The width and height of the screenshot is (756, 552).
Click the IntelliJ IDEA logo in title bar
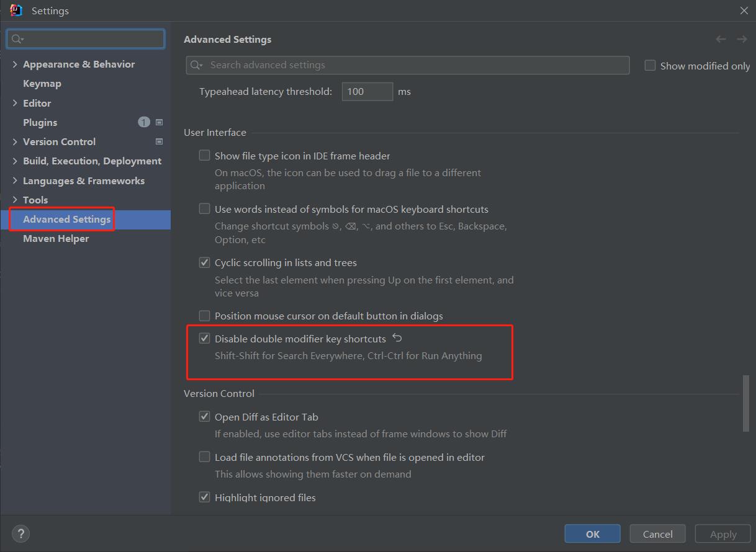click(x=16, y=11)
